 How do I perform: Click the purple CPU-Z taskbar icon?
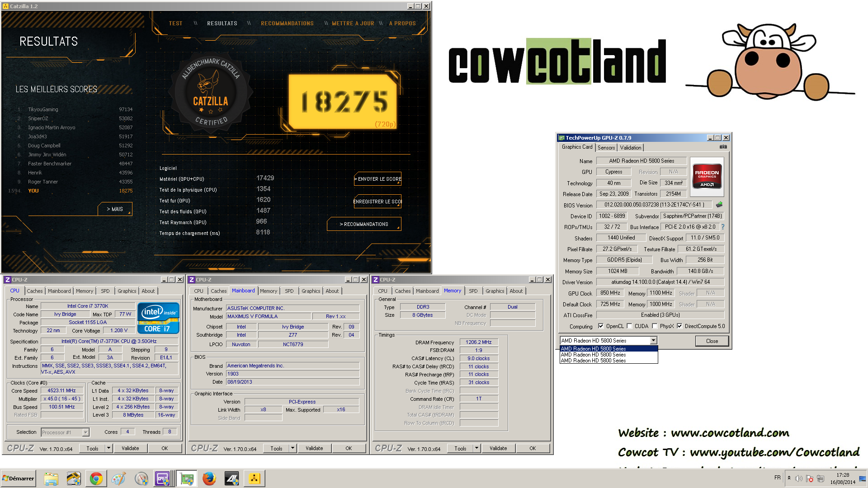tap(162, 479)
